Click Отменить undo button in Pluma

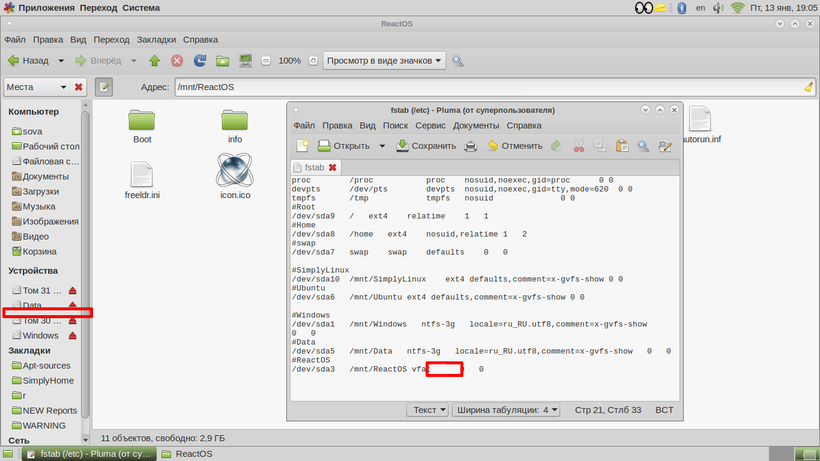click(515, 146)
